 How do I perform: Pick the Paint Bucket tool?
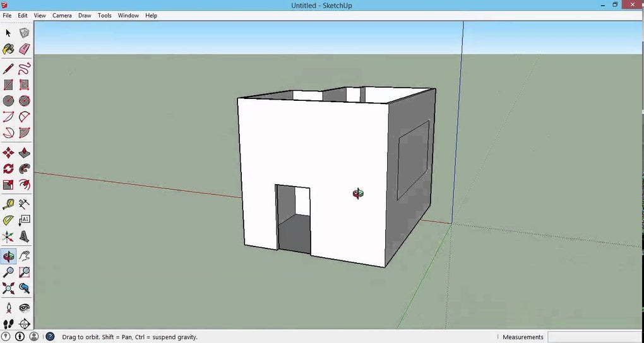8,49
